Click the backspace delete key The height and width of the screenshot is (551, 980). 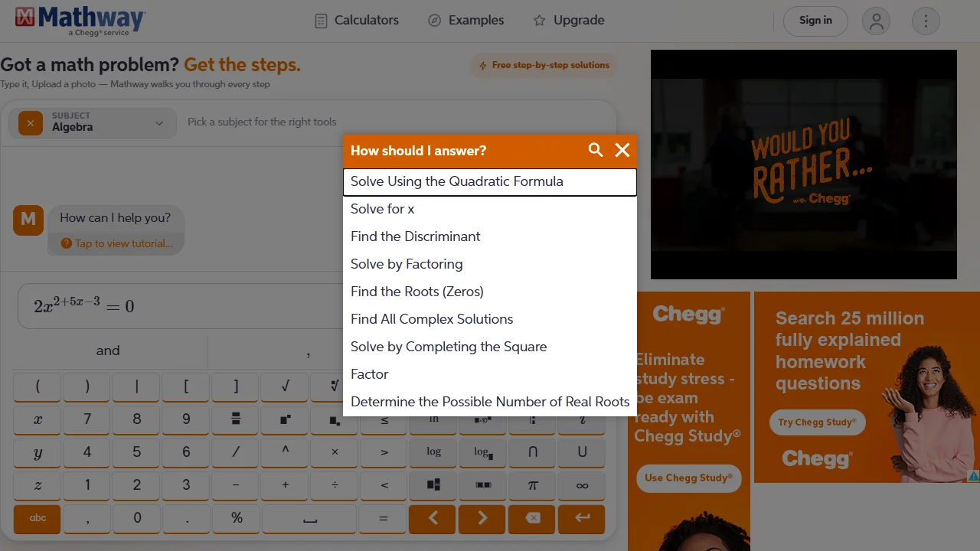pyautogui.click(x=532, y=518)
